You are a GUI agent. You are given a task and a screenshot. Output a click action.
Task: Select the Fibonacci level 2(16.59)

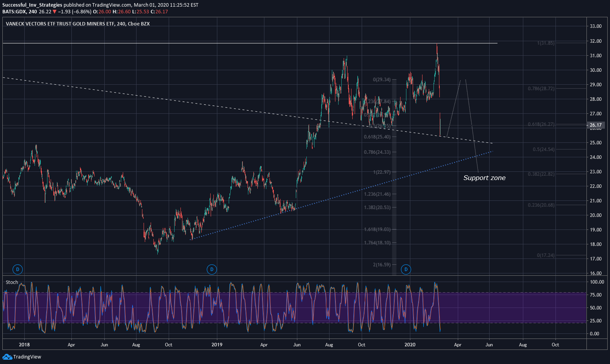(382, 265)
